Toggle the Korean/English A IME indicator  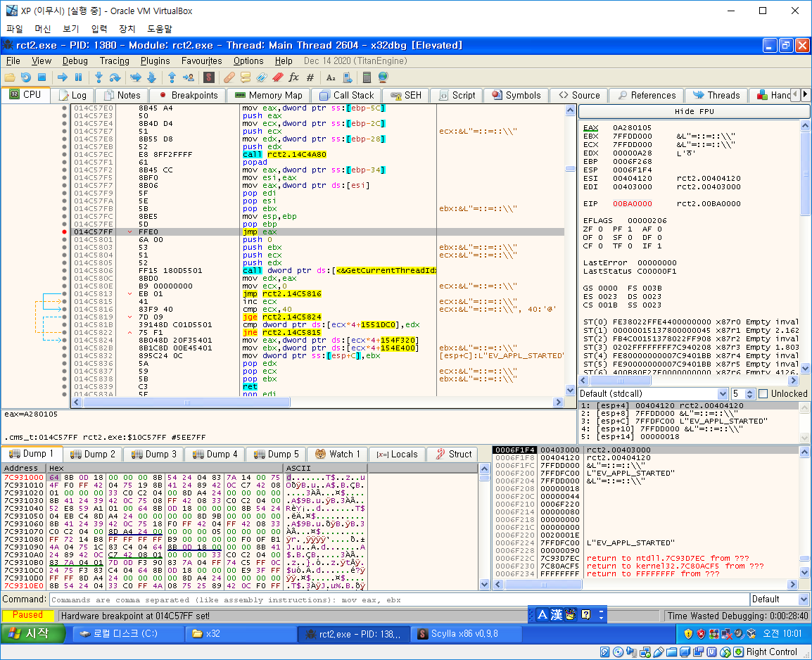click(543, 614)
